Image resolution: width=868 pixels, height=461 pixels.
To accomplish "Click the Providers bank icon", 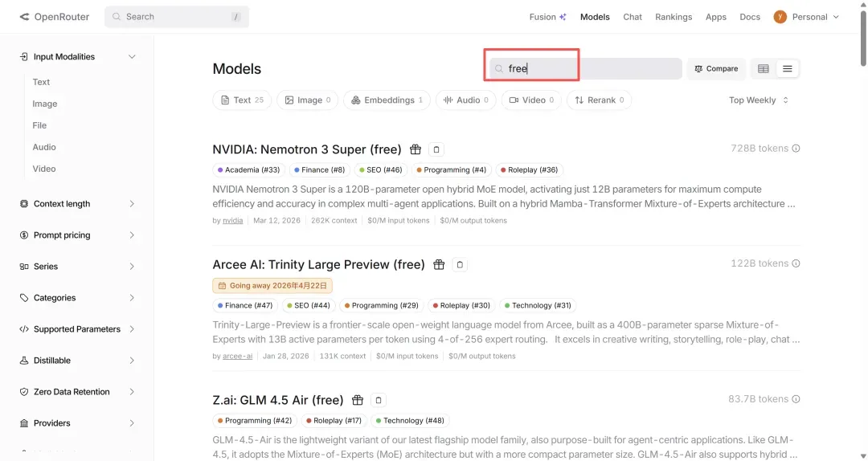I will point(24,423).
